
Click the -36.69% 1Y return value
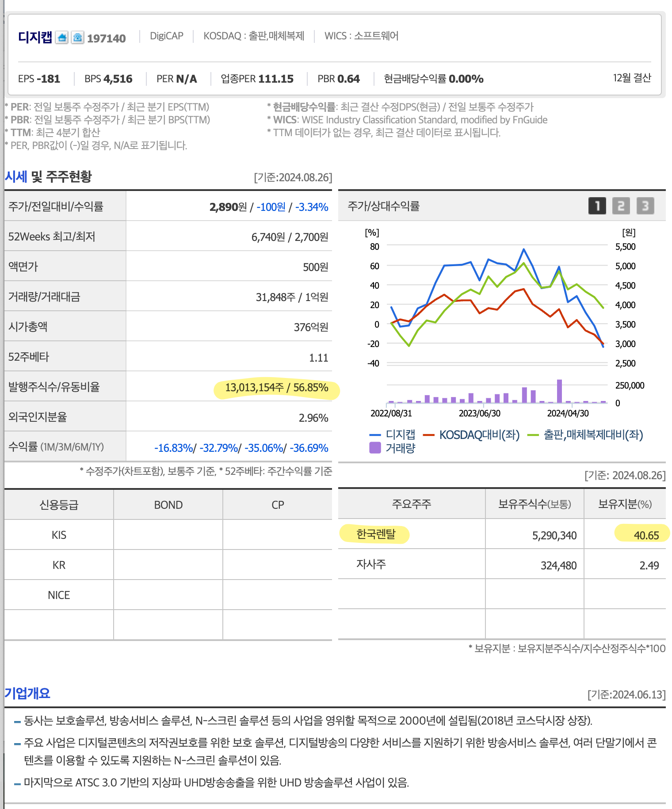309,448
